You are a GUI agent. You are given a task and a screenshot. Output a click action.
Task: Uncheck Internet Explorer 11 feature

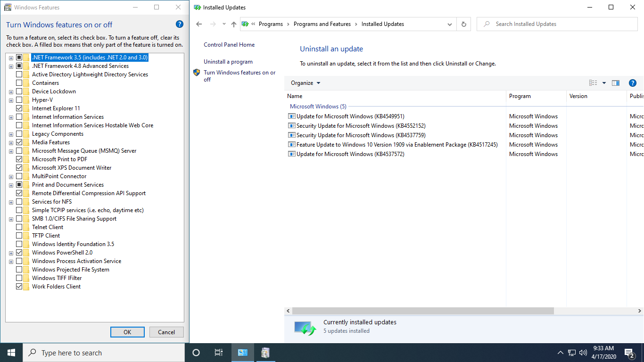19,108
